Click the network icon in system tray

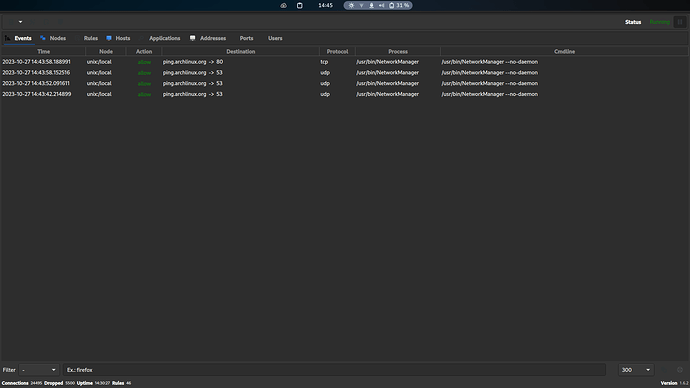pos(361,5)
